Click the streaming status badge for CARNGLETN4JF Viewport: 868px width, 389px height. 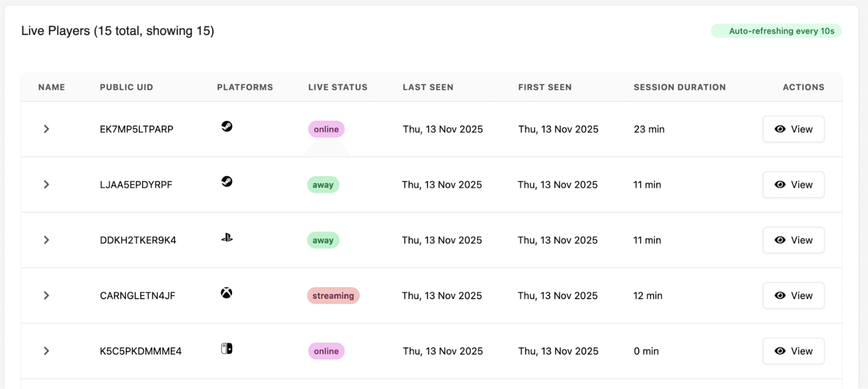point(333,296)
